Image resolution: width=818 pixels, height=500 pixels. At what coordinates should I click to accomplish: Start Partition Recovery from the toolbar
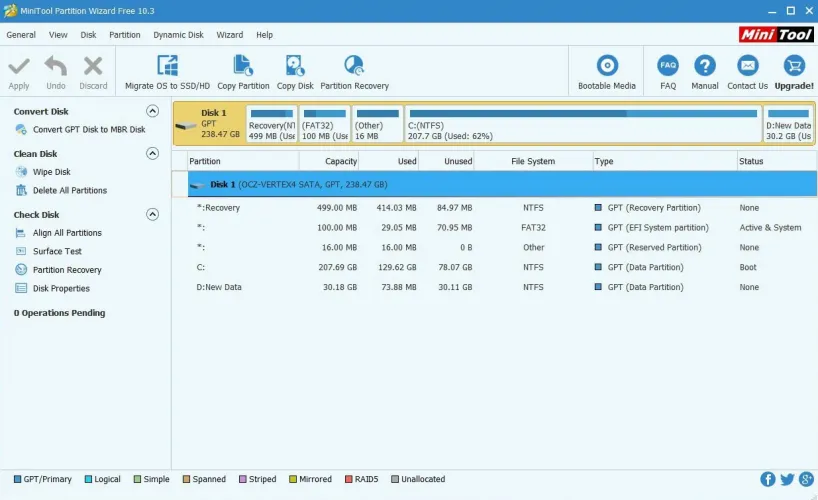(x=354, y=67)
